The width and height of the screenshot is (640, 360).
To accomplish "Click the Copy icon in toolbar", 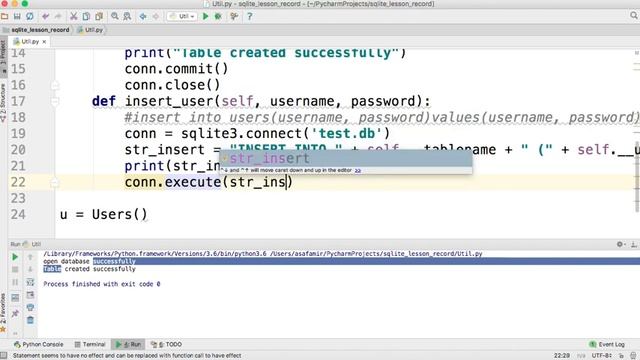I will click(86, 16).
